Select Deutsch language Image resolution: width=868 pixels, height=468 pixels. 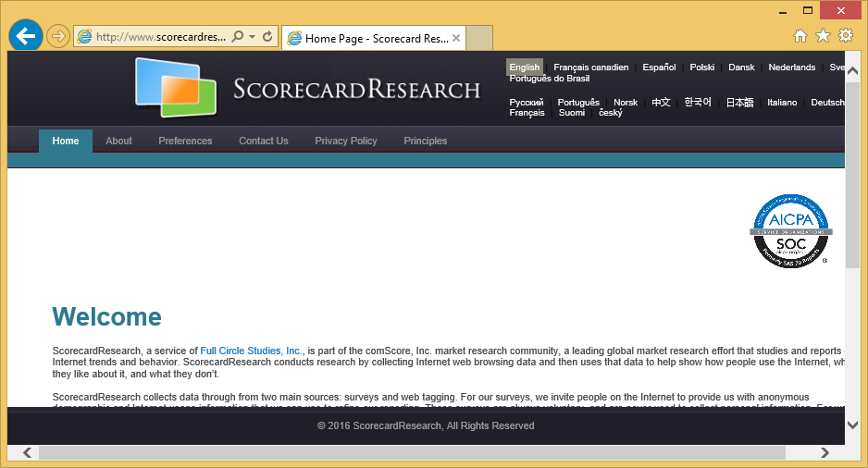click(x=827, y=103)
